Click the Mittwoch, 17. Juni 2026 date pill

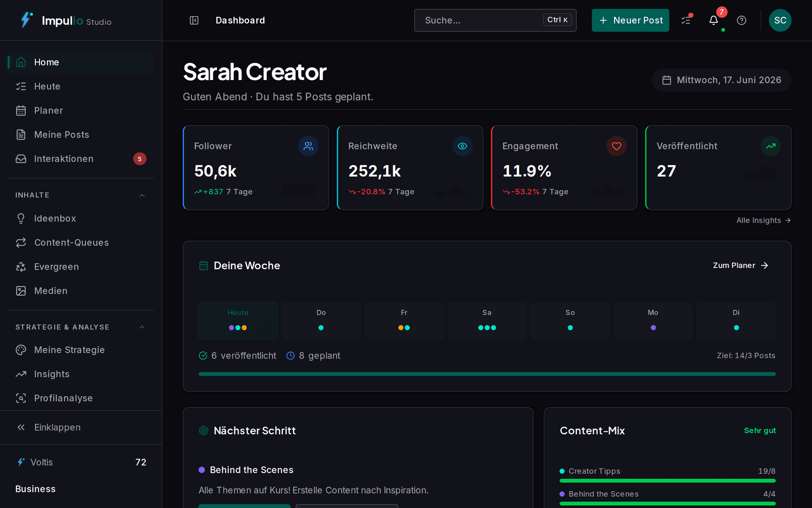[721, 80]
